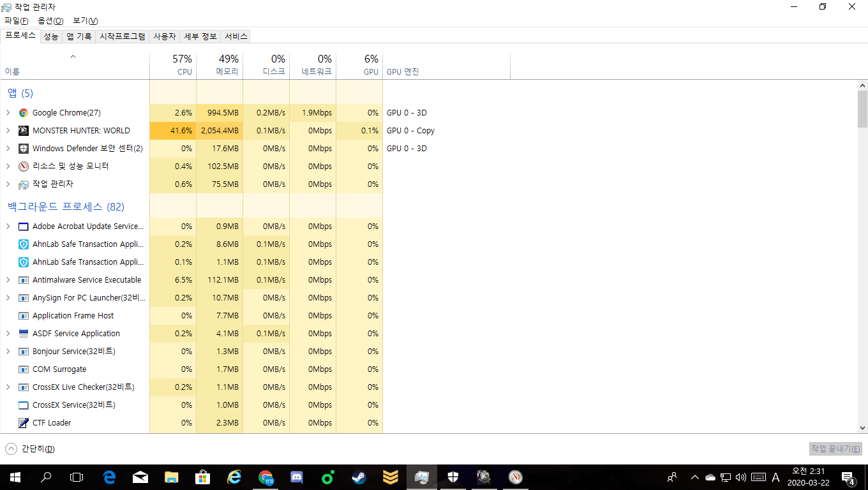
Task: Select the MONSTER HUNTER: WORLD process icon
Action: [x=24, y=131]
